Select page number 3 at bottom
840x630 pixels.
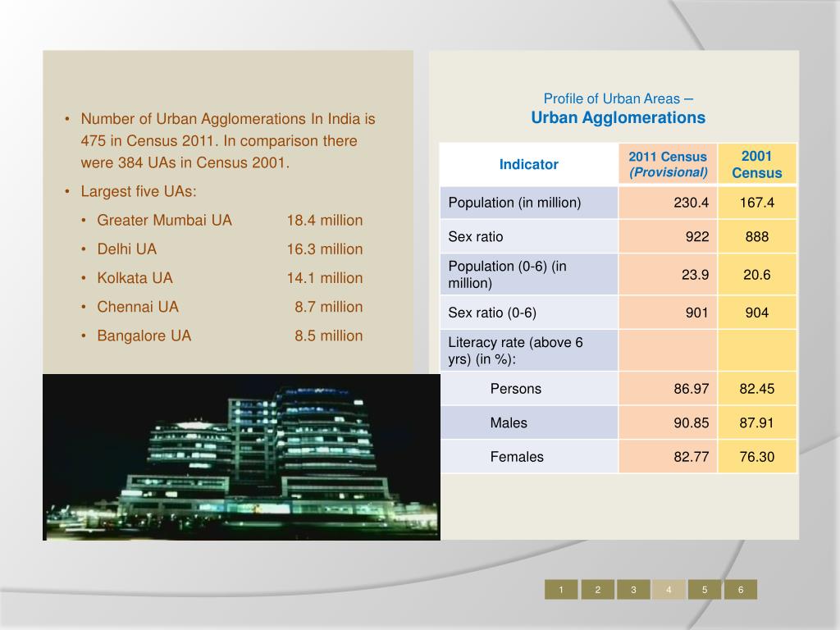(633, 588)
